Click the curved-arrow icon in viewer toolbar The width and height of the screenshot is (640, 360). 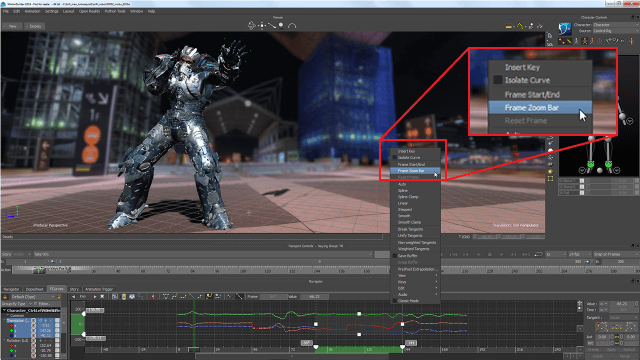click(x=292, y=26)
